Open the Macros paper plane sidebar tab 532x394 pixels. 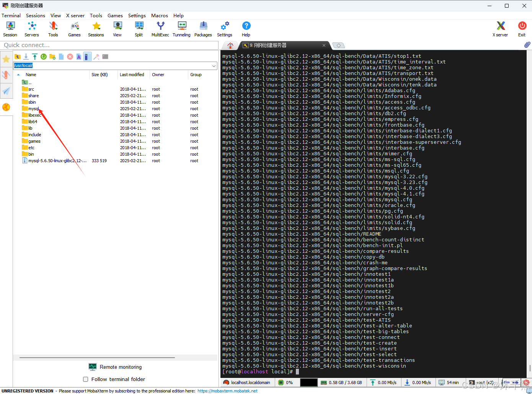tap(6, 91)
